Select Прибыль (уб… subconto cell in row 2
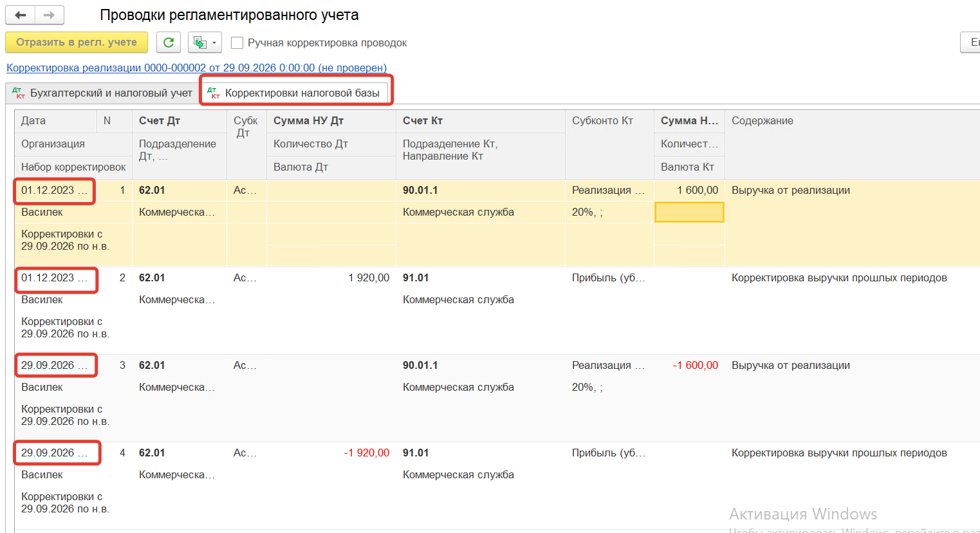The width and height of the screenshot is (980, 533). (609, 277)
